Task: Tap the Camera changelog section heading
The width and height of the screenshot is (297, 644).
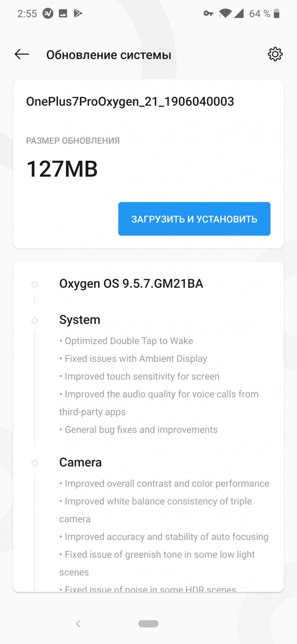Action: pos(80,462)
